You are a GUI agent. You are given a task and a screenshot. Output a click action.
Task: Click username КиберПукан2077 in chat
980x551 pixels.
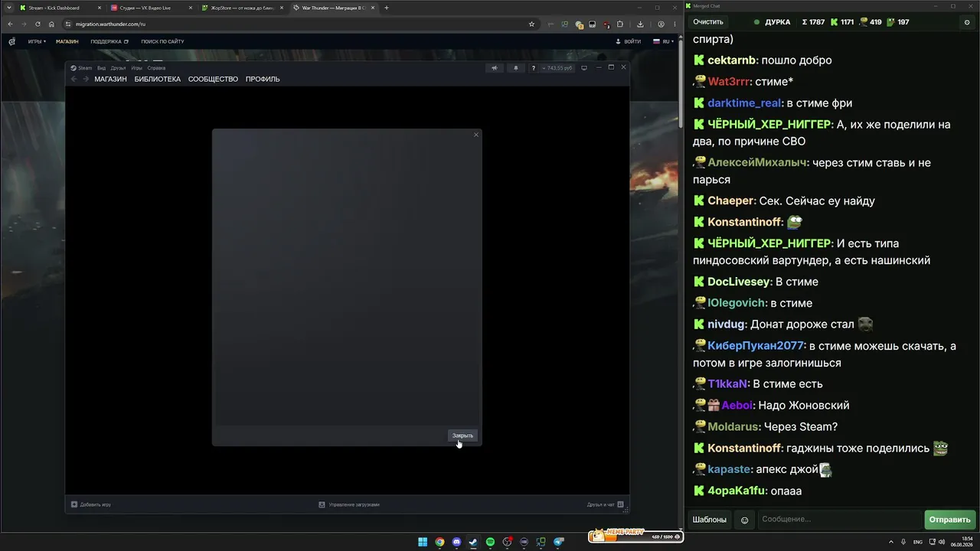(756, 346)
